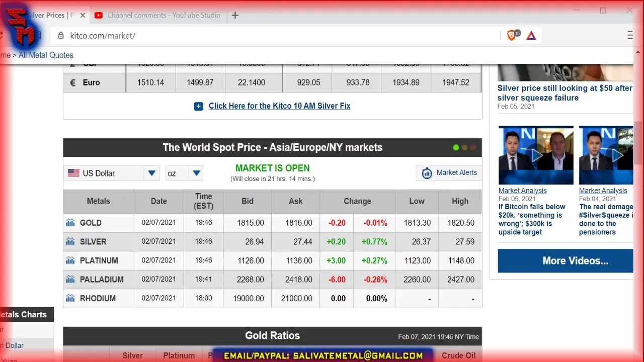Play the SilverSqueeze video thumbnail
The width and height of the screenshot is (644, 362).
(x=606, y=155)
